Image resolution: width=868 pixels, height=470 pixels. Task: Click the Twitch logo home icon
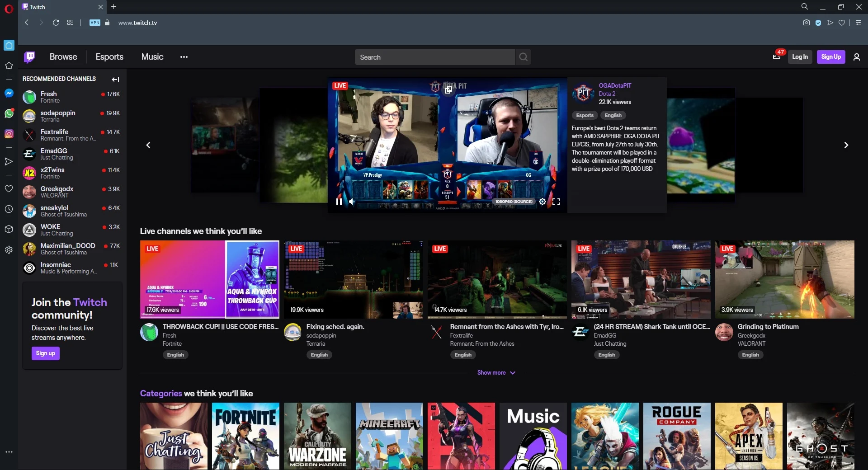[x=29, y=57]
